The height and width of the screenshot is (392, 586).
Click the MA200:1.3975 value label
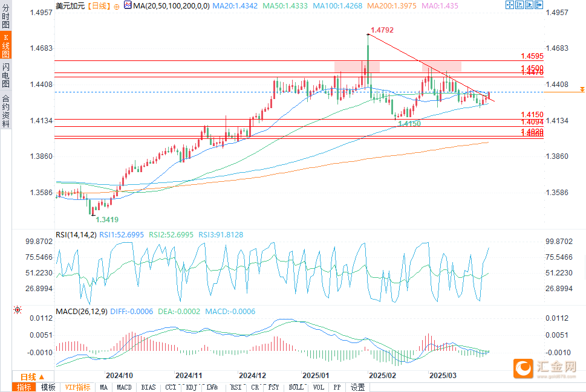392,6
